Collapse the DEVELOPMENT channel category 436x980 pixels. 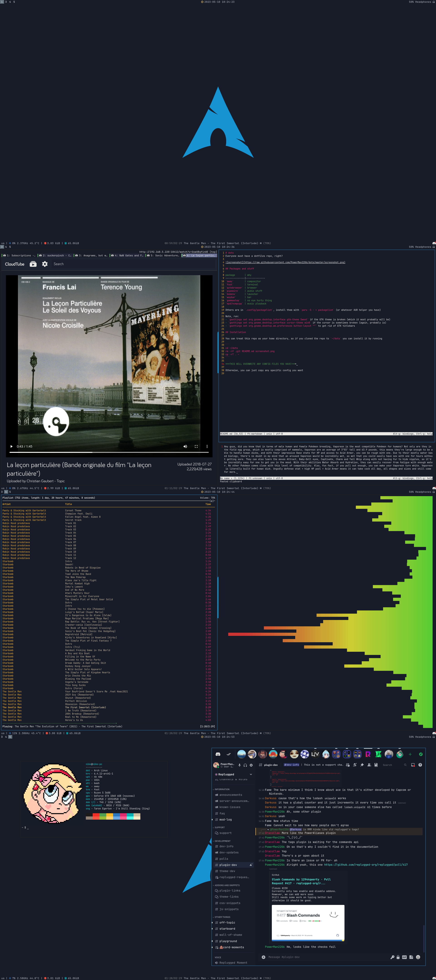coord(222,841)
